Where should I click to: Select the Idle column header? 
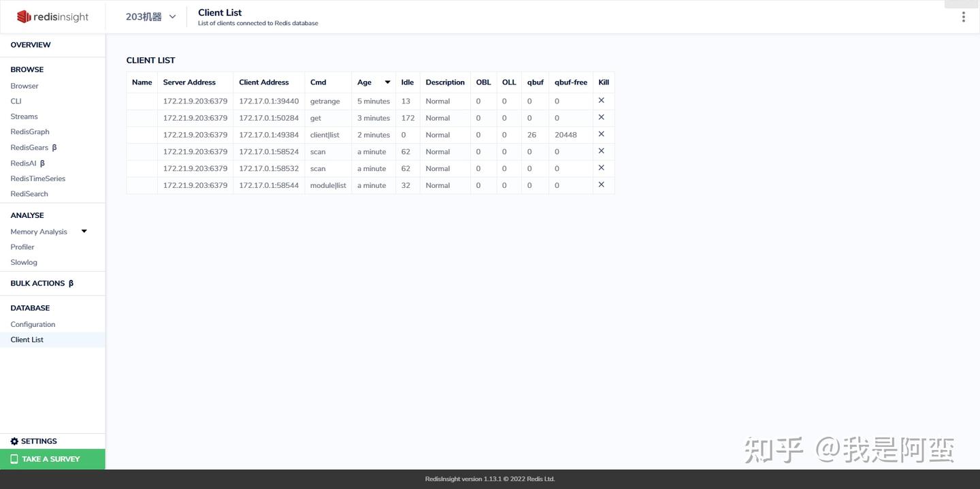[407, 82]
